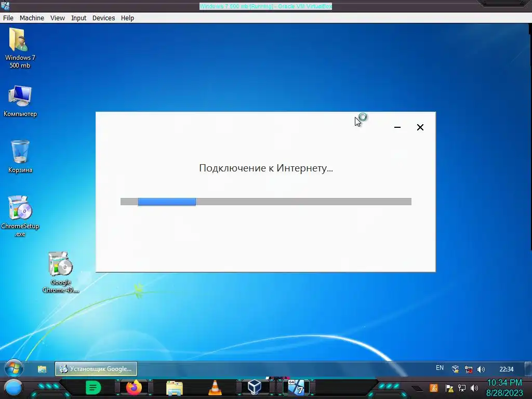Open the orange host tray icon
532x399 pixels.
click(x=434, y=388)
